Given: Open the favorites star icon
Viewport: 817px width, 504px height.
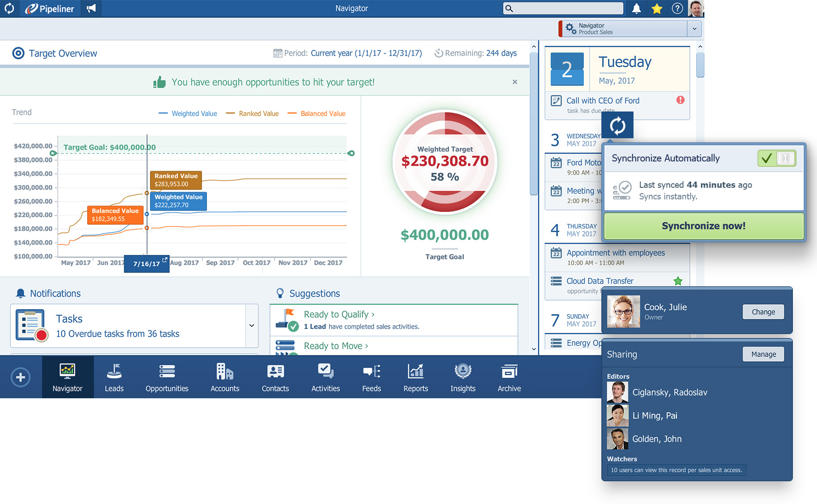Looking at the screenshot, I should [657, 8].
